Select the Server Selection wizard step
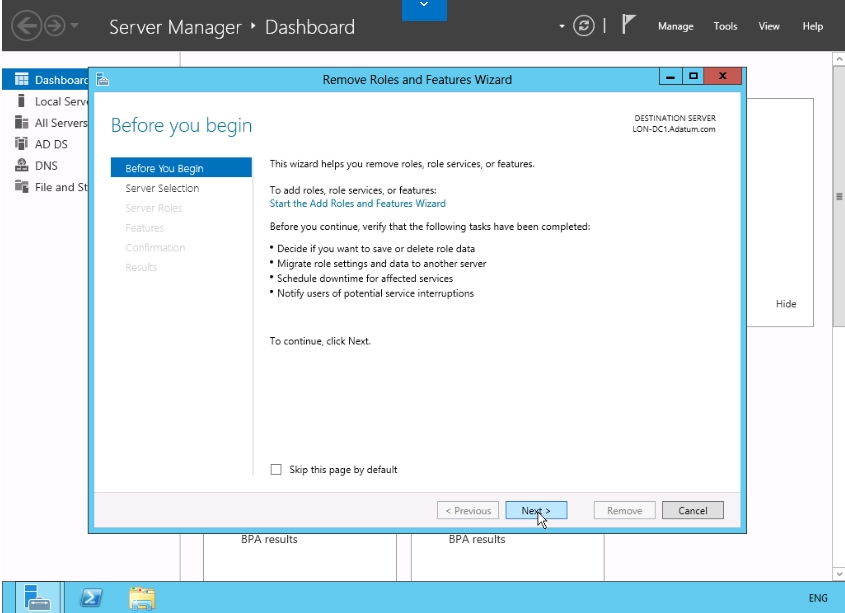 point(162,188)
